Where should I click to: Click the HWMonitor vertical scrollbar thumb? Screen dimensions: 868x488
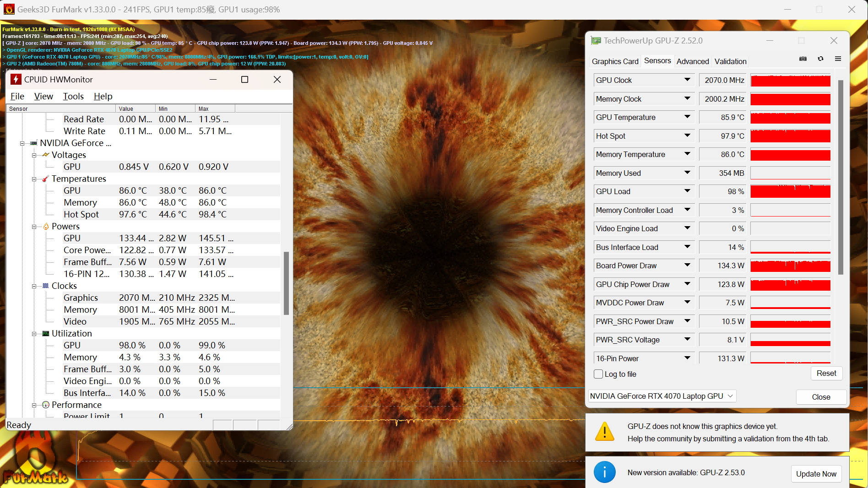(287, 283)
